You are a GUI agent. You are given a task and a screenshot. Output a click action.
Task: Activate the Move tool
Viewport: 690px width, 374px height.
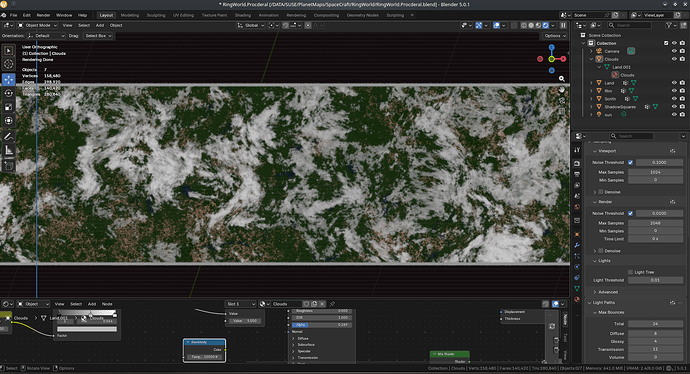(8, 79)
